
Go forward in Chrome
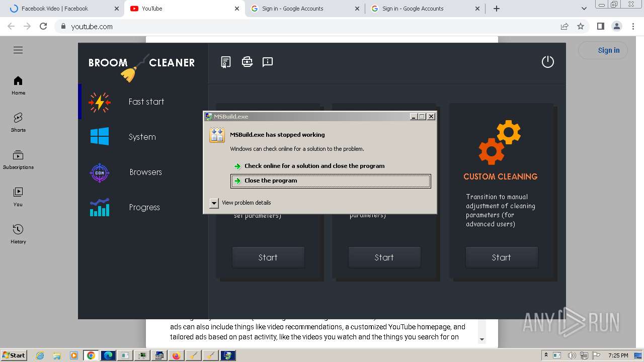(27, 27)
